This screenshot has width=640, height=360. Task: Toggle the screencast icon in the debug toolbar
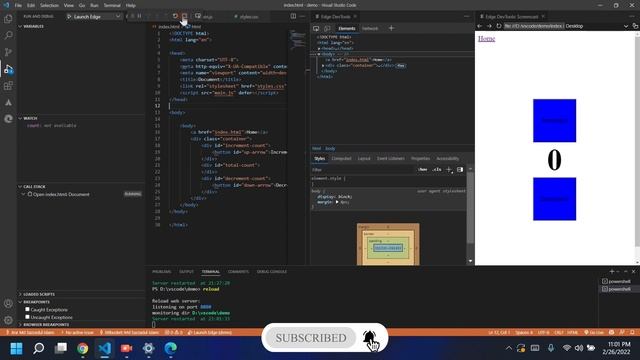(x=198, y=16)
